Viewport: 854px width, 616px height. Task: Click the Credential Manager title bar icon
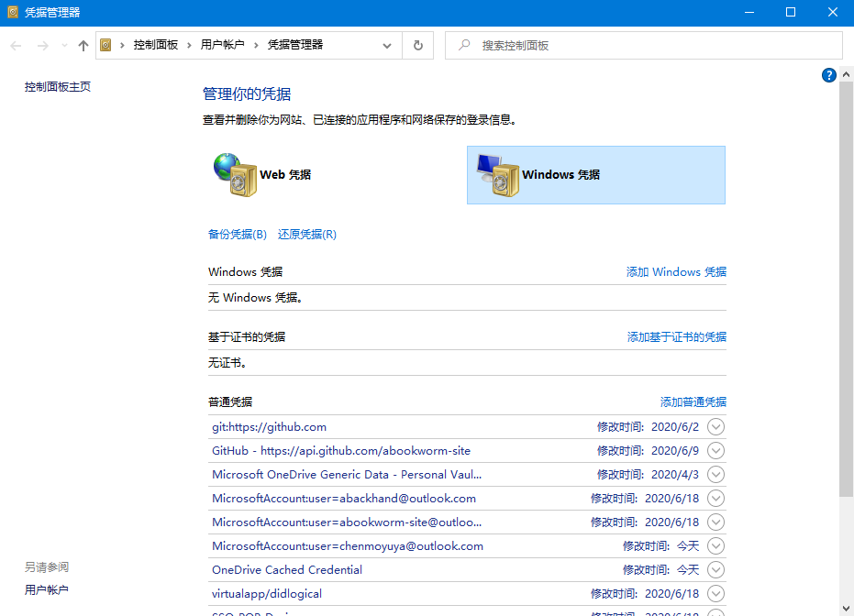pos(11,12)
